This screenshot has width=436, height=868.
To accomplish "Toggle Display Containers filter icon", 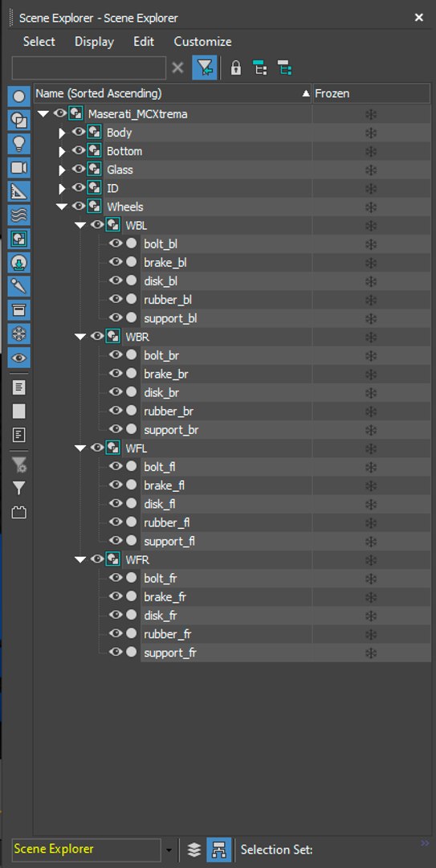I will [18, 310].
